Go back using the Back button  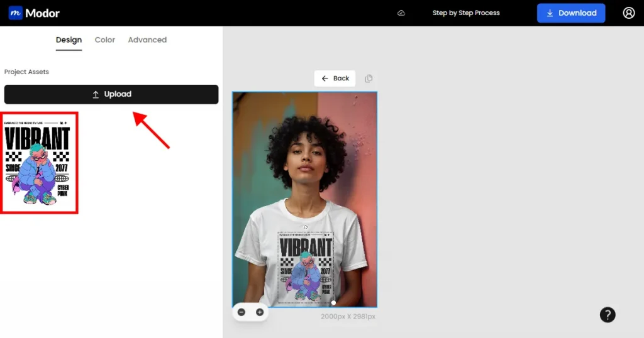tap(335, 79)
